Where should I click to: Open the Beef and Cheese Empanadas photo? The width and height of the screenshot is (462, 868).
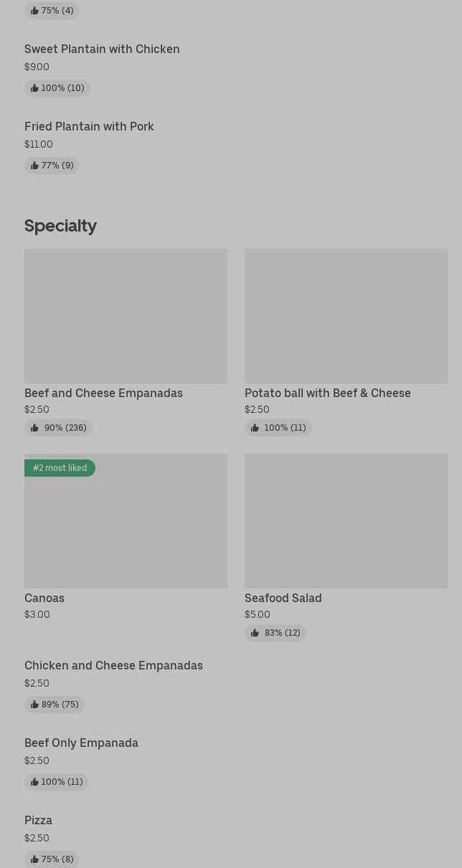[126, 315]
